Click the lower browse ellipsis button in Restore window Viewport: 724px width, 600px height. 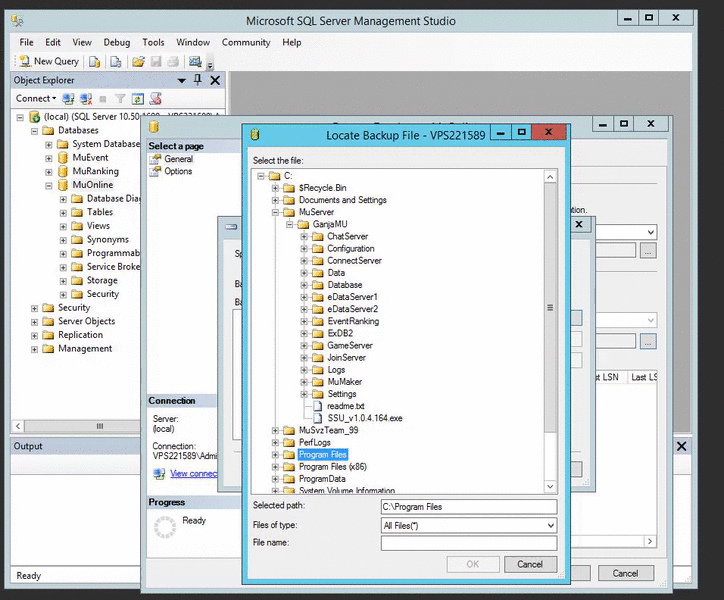648,342
